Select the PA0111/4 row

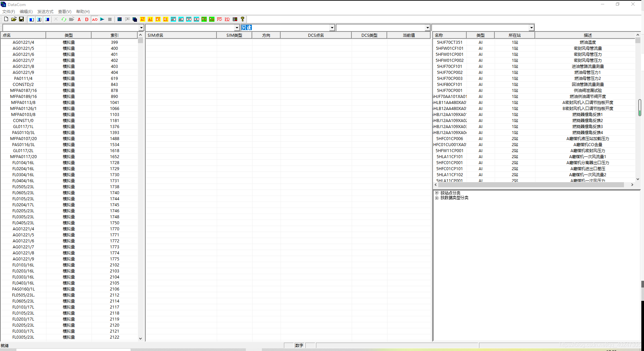coord(69,79)
